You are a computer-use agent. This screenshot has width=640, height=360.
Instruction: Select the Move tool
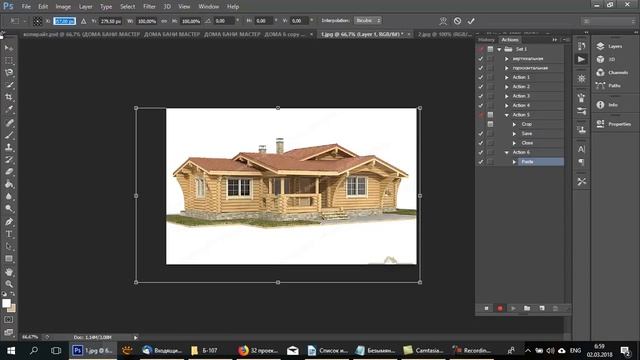[9, 48]
